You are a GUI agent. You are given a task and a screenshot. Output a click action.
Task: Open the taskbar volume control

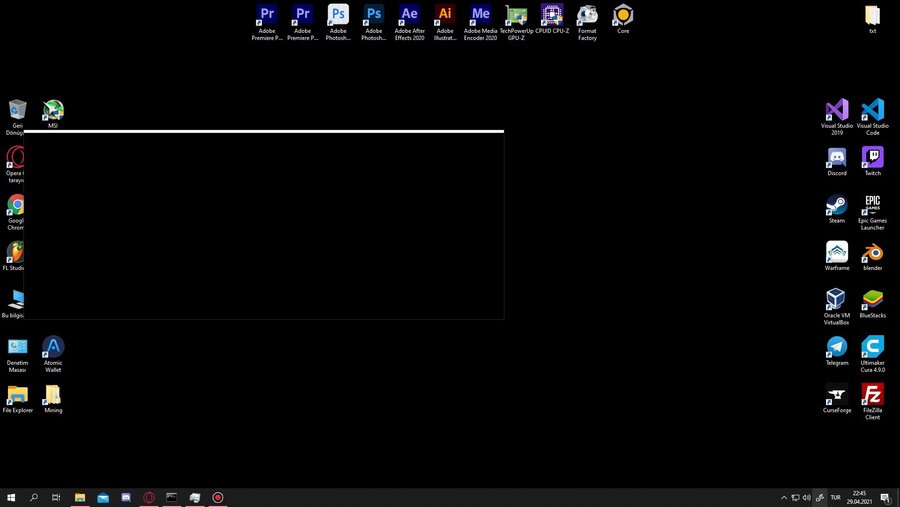pos(806,498)
